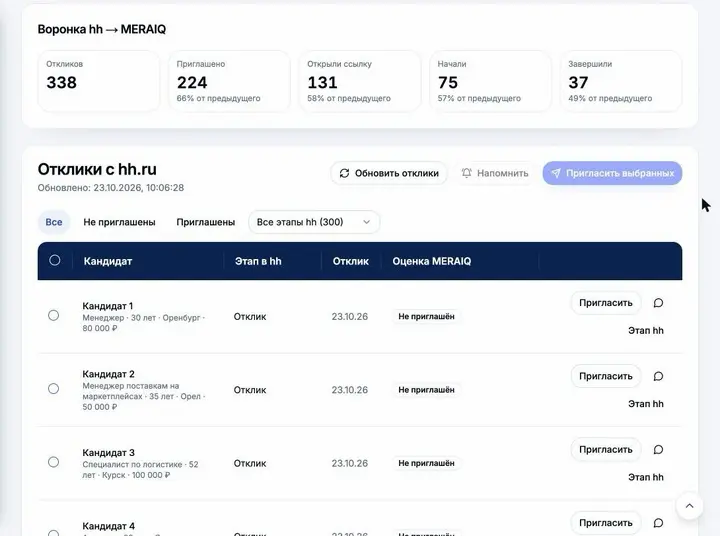Invite Кандидат 1 with 'Пригласить' button
720x536 pixels.
click(606, 303)
